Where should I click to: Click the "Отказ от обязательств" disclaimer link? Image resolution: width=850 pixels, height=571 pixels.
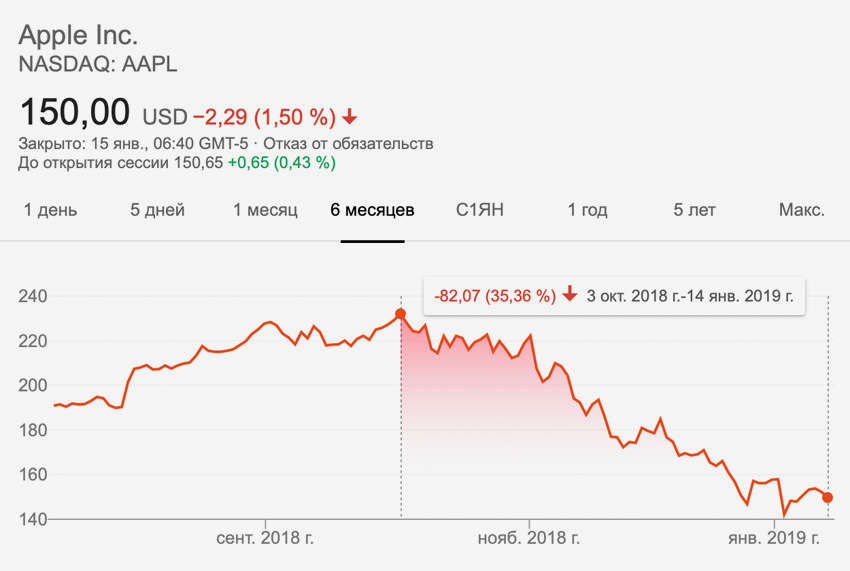(x=371, y=144)
